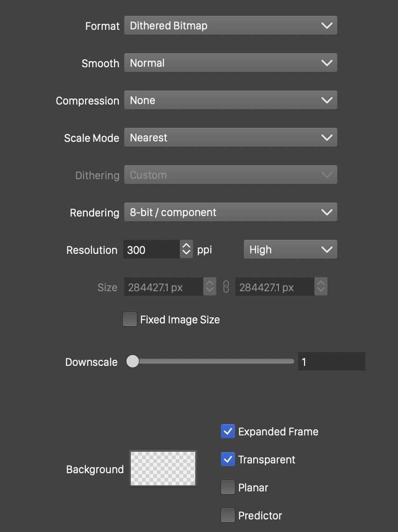The height and width of the screenshot is (532, 398).
Task: Change Scale Mode from Nearest
Action: pyautogui.click(x=230, y=138)
